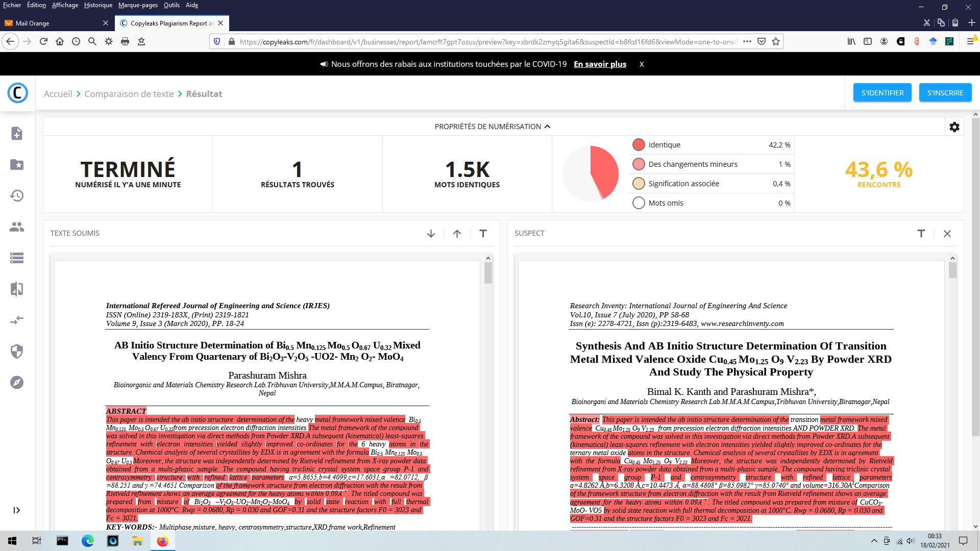Jump to next match down arrow
Screen dimensions: 980x551
coord(431,234)
